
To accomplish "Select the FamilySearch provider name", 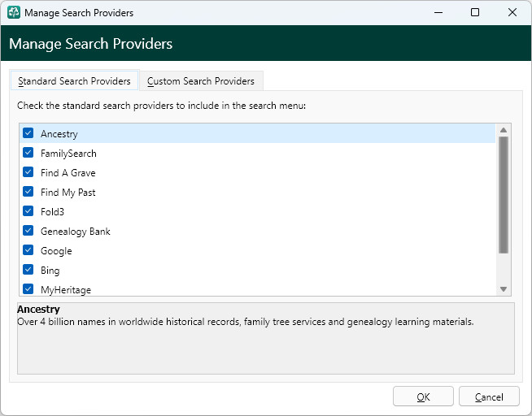I will tap(68, 154).
